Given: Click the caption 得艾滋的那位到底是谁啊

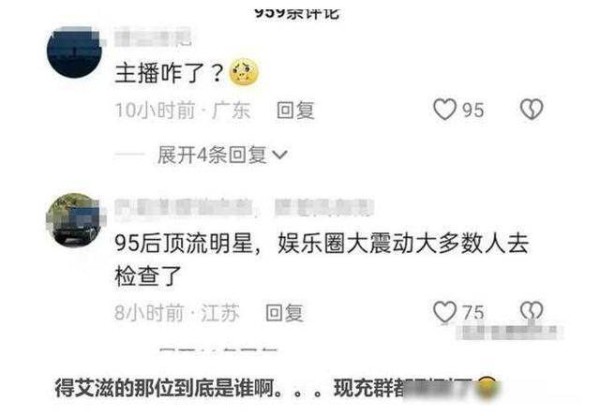Looking at the screenshot, I should pyautogui.click(x=165, y=388).
